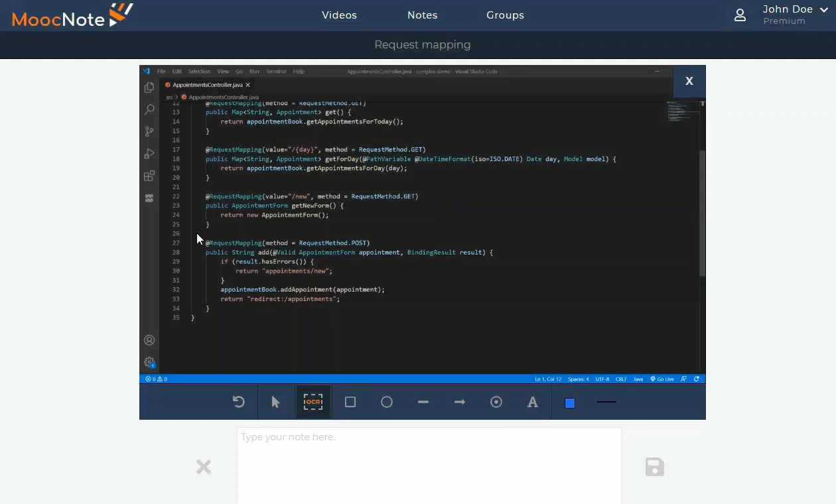836x504 pixels.
Task: Select the text annotation tool
Action: (533, 402)
